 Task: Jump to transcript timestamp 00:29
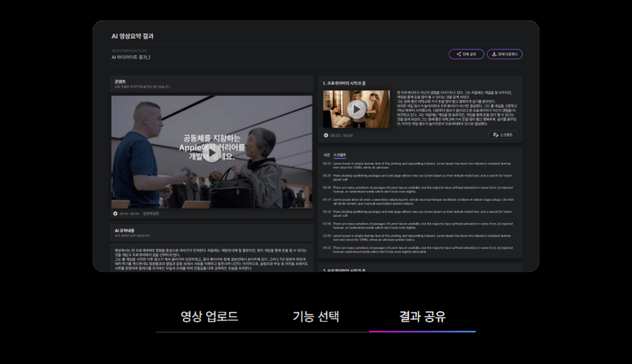pyautogui.click(x=327, y=176)
